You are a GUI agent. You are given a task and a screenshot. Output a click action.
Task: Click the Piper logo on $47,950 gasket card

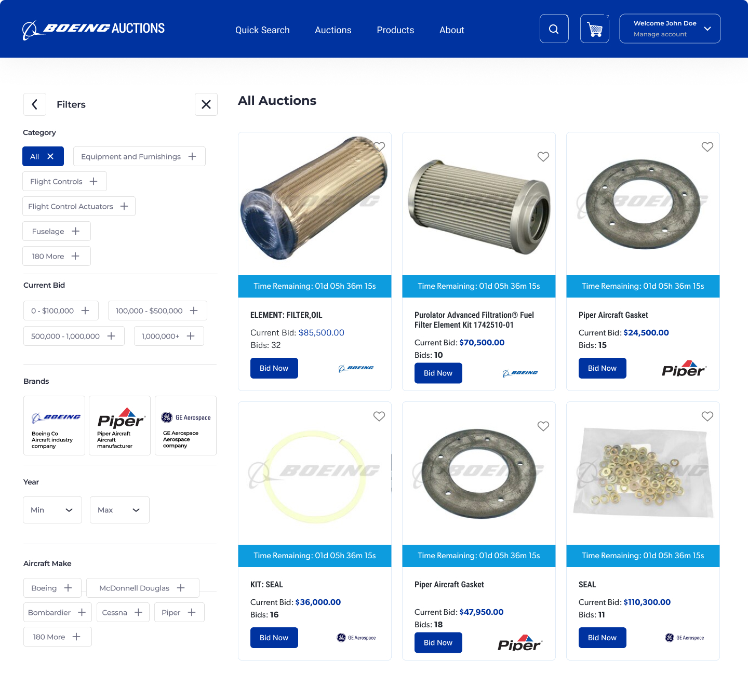coord(520,643)
